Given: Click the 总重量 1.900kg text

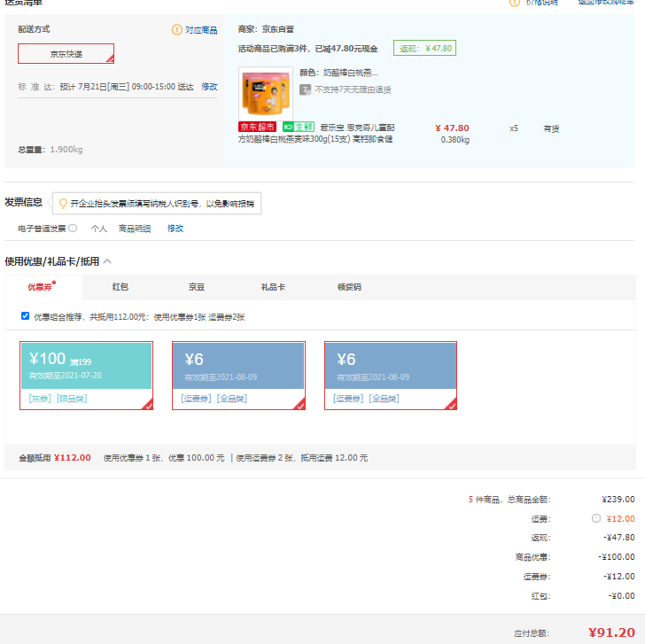Looking at the screenshot, I should click(51, 150).
